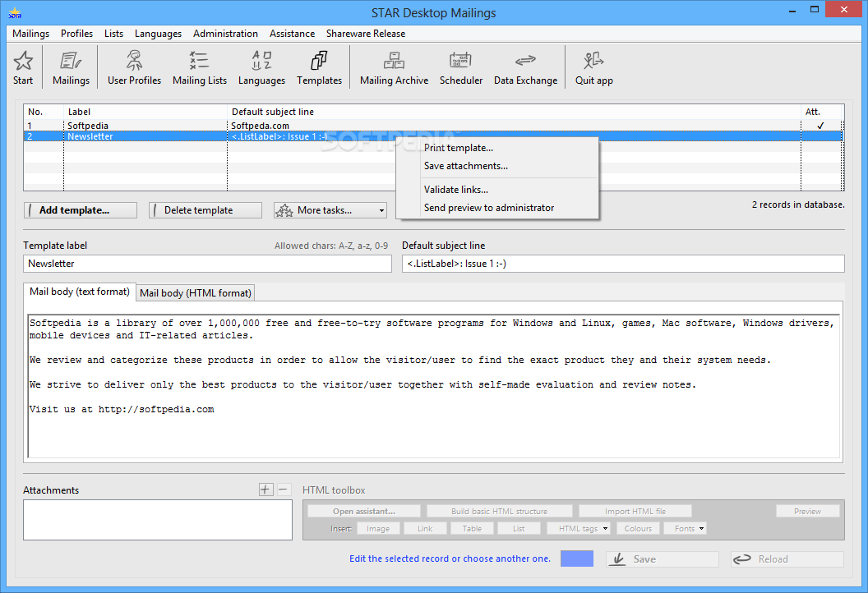Viewport: 868px width, 593px height.
Task: Open User Profiles from the toolbar
Action: (x=135, y=61)
